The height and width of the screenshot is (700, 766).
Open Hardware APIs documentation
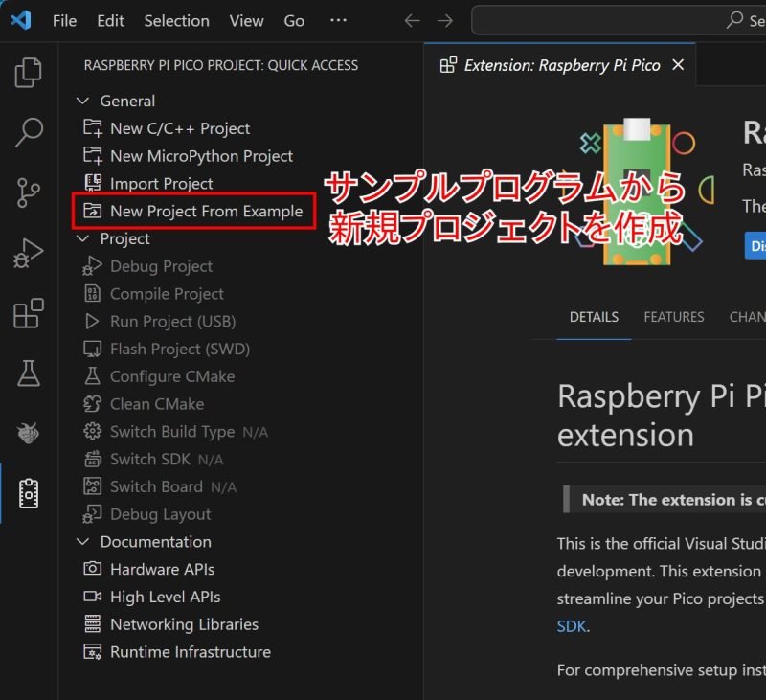[x=162, y=569]
